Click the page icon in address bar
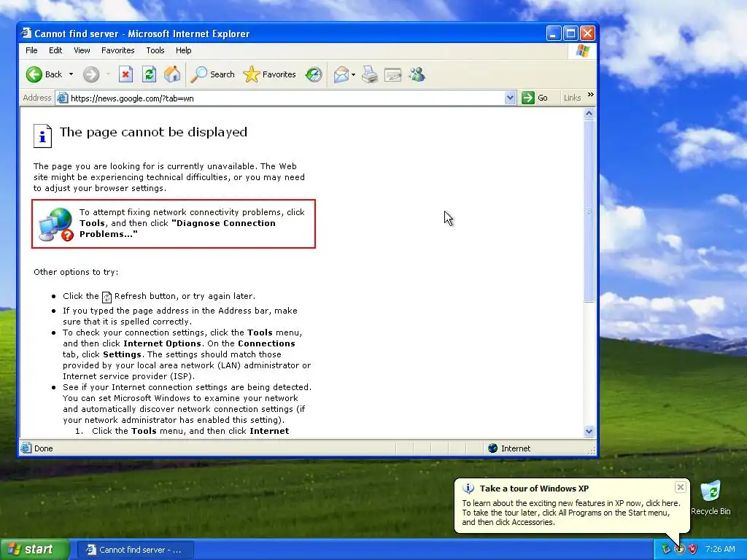This screenshot has width=747, height=560. point(62,98)
